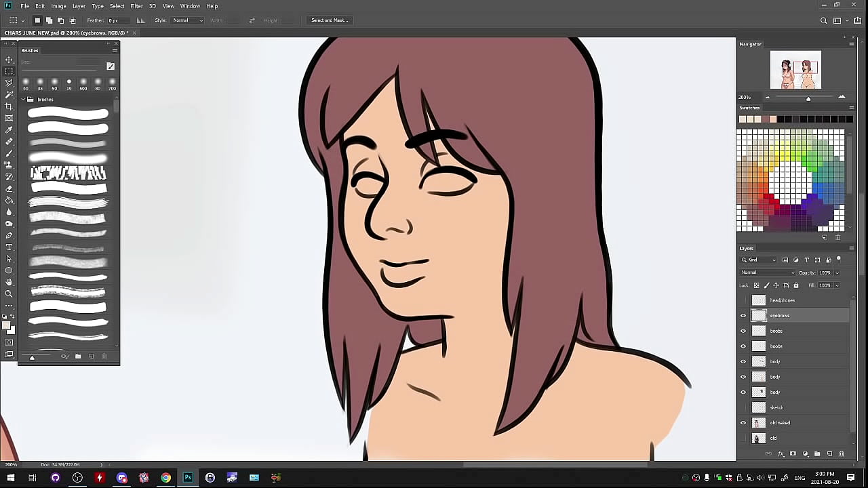Open the Layer menu
Screen dimensions: 868x488
pos(79,6)
